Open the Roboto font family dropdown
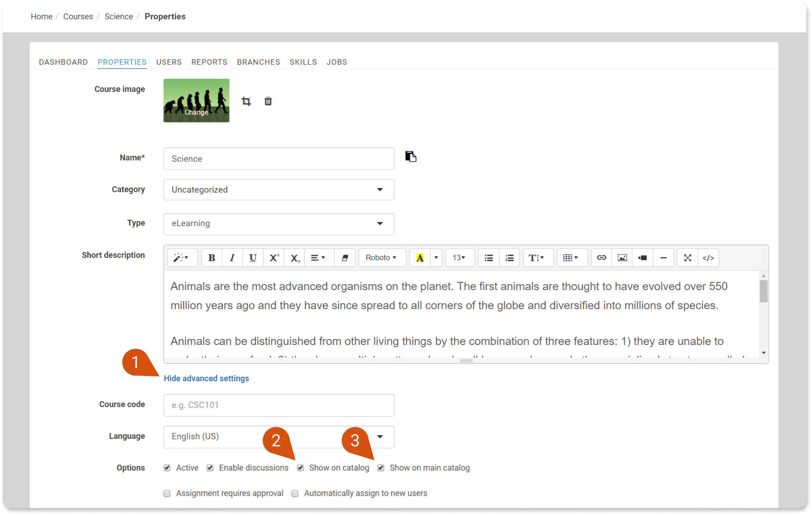 coord(381,258)
